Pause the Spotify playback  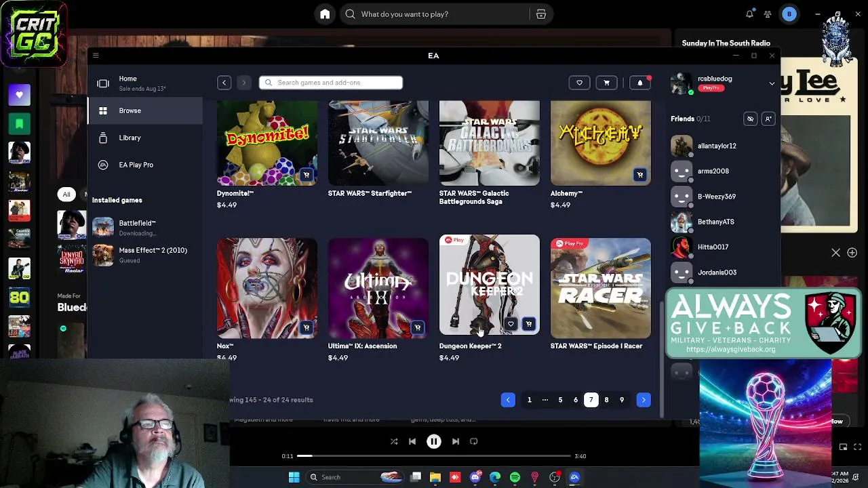click(434, 441)
